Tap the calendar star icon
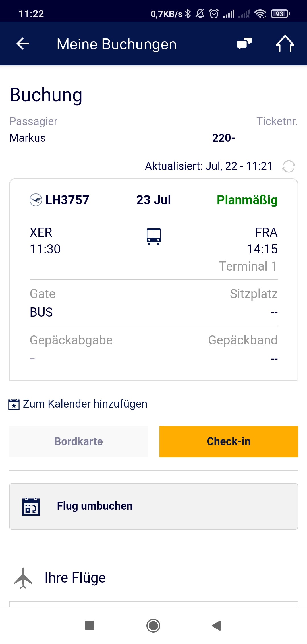The width and height of the screenshot is (307, 644). pyautogui.click(x=14, y=404)
